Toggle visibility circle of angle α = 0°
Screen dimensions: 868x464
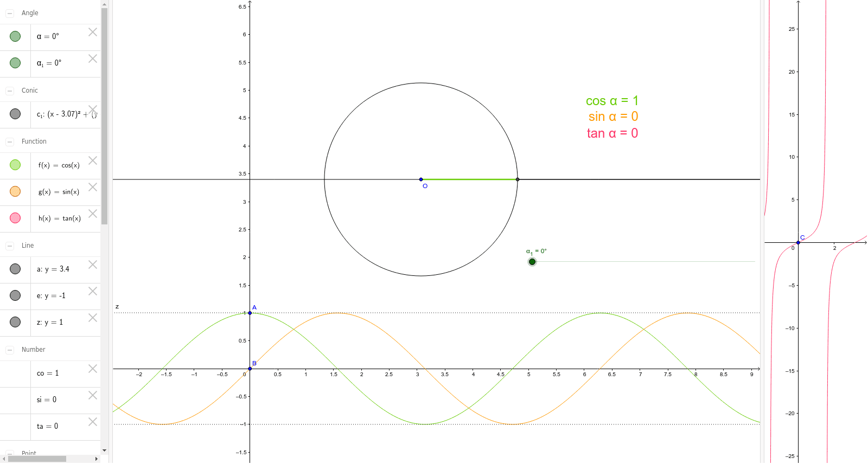tap(15, 36)
